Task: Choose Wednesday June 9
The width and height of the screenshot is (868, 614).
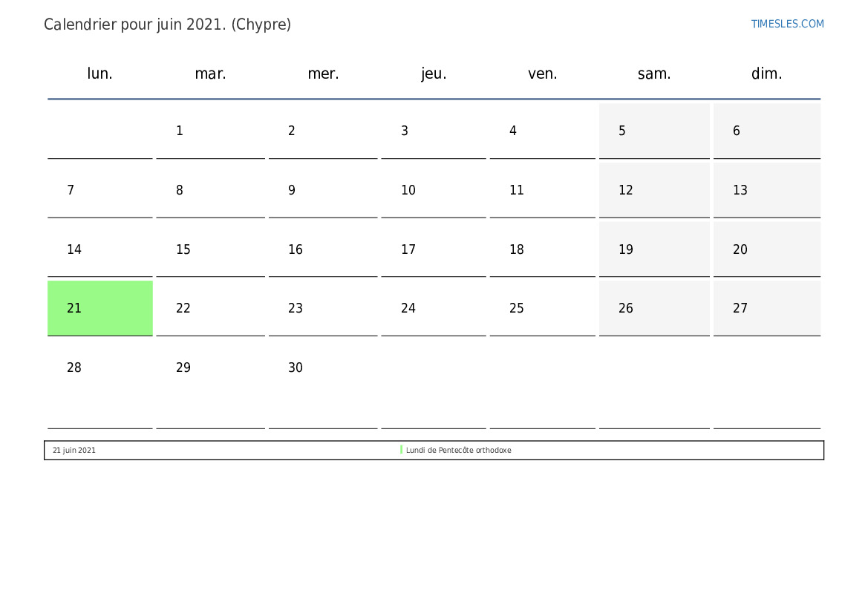Action: pyautogui.click(x=323, y=190)
